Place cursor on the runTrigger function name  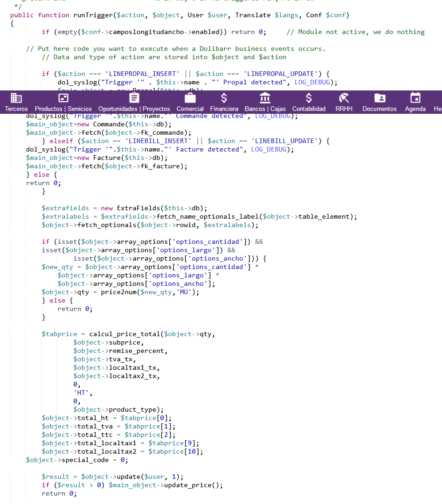pyautogui.click(x=92, y=15)
